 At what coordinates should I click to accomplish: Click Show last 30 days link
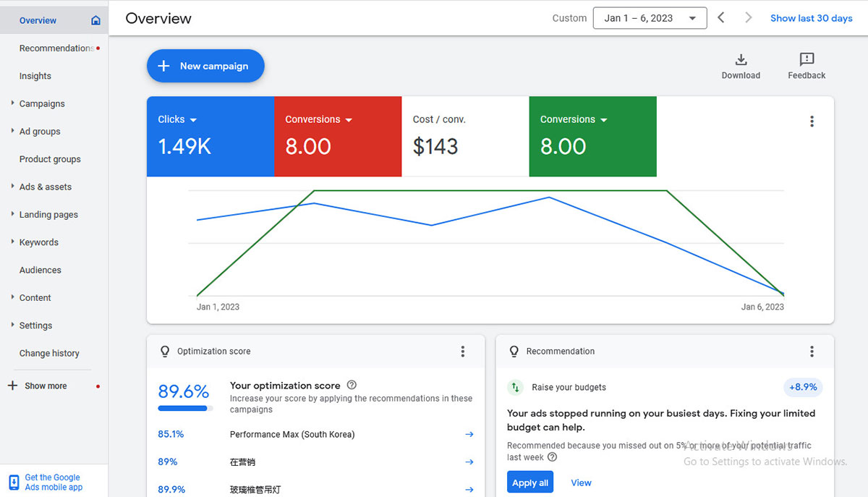[811, 18]
